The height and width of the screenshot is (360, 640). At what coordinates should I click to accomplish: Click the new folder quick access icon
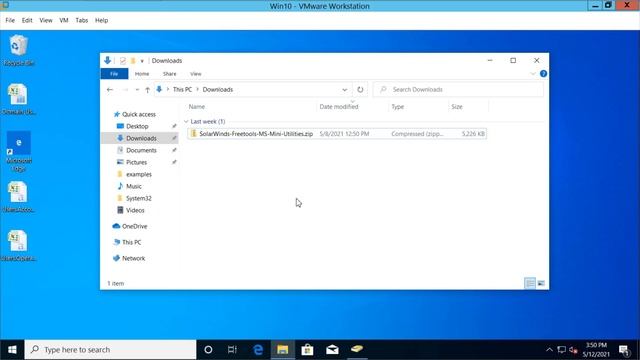pos(133,61)
